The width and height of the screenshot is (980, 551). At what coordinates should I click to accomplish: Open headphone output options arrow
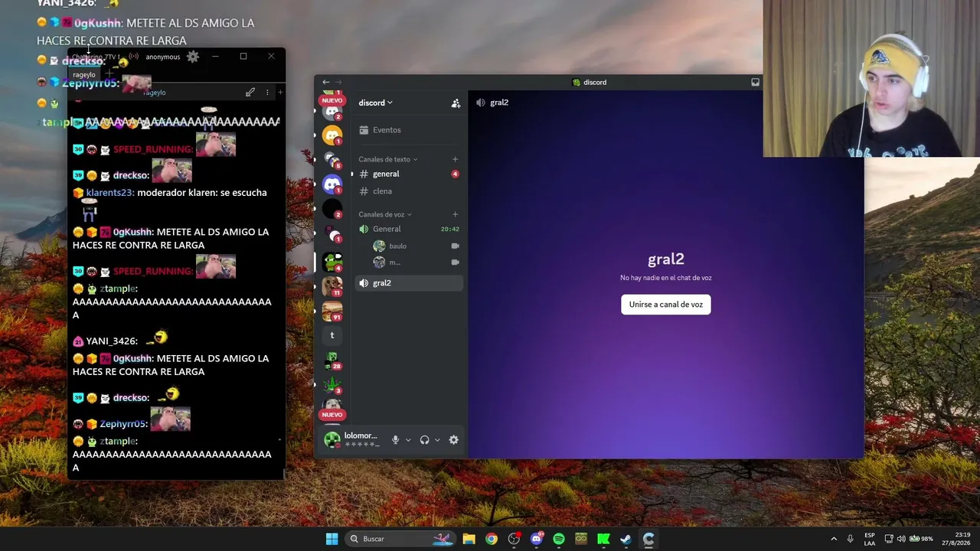coord(437,440)
